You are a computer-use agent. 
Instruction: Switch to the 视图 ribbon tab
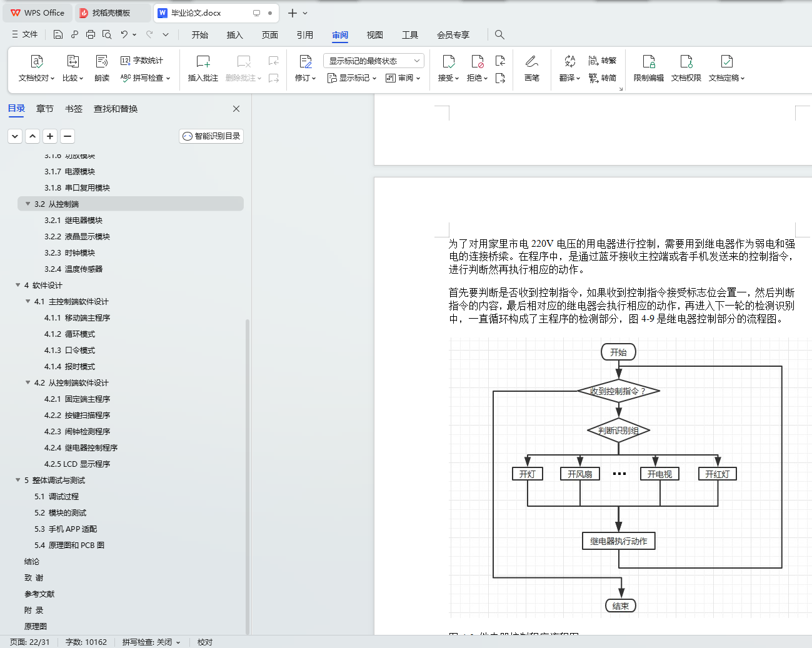[x=375, y=35]
